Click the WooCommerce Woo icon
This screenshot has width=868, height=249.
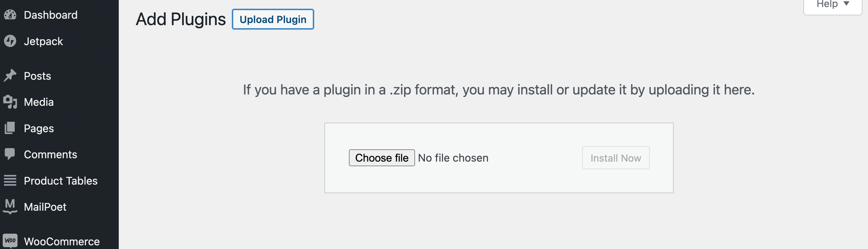tap(10, 241)
